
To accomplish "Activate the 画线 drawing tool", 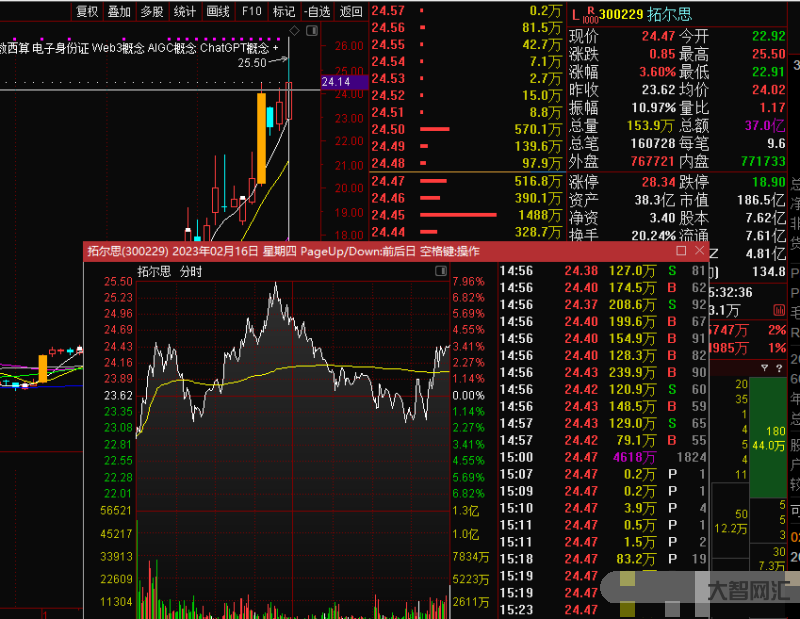I will pyautogui.click(x=218, y=12).
